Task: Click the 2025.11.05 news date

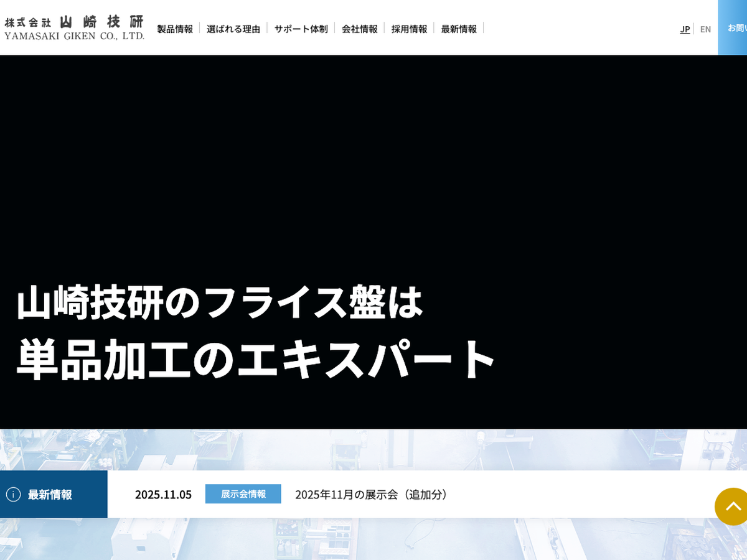Action: coord(163,494)
